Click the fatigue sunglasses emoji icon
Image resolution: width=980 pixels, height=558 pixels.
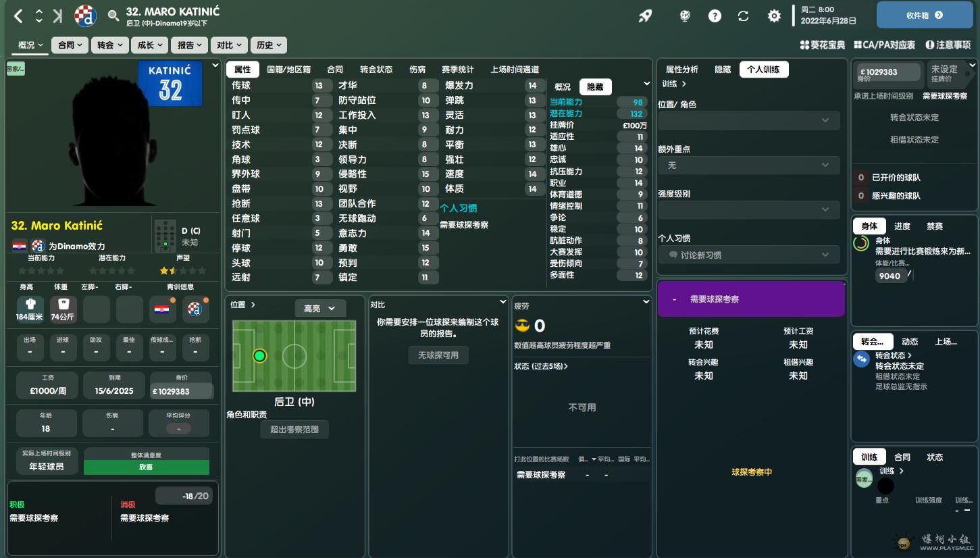[x=522, y=326]
